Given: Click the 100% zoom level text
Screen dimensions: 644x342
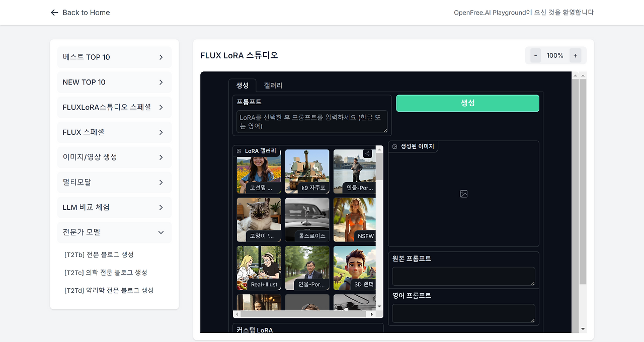Looking at the screenshot, I should tap(555, 56).
